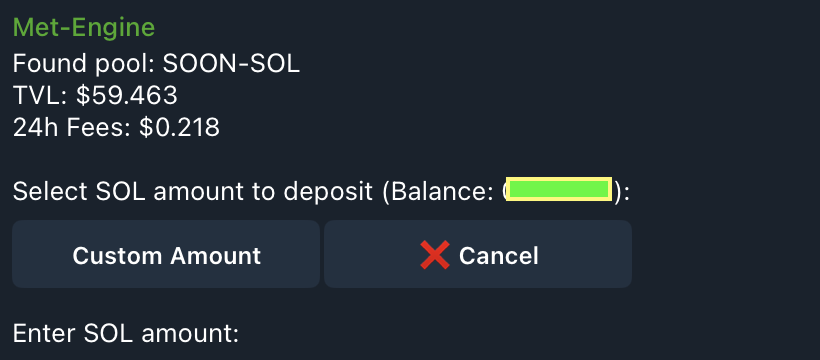Click the 'Balance:' label text
This screenshot has height=360, width=820.
[438, 192]
